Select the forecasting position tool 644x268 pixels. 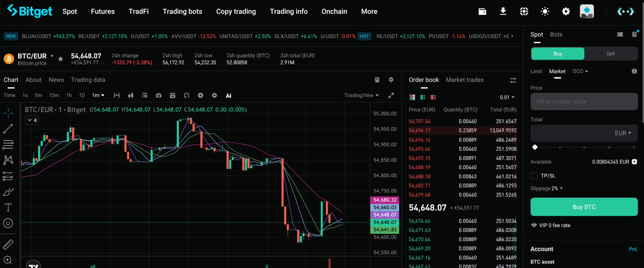point(8,176)
